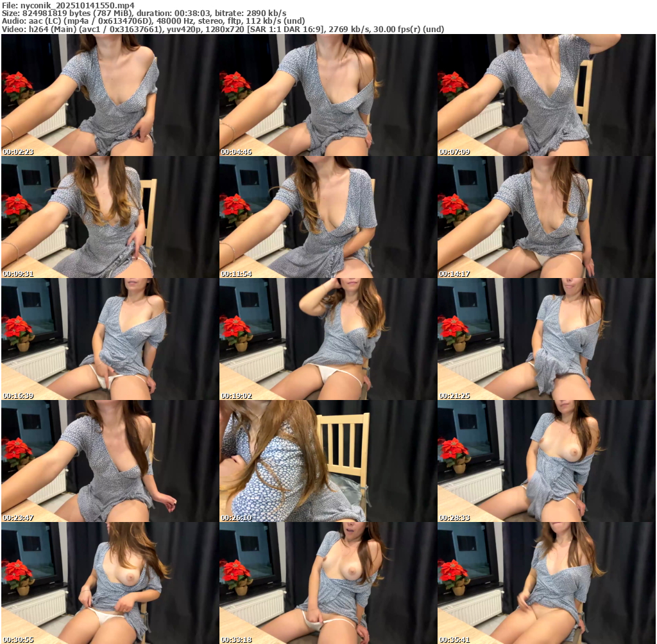Screen dimensions: 657x644
Task: Select the frame labeled 00:09:31
Action: [x=110, y=217]
